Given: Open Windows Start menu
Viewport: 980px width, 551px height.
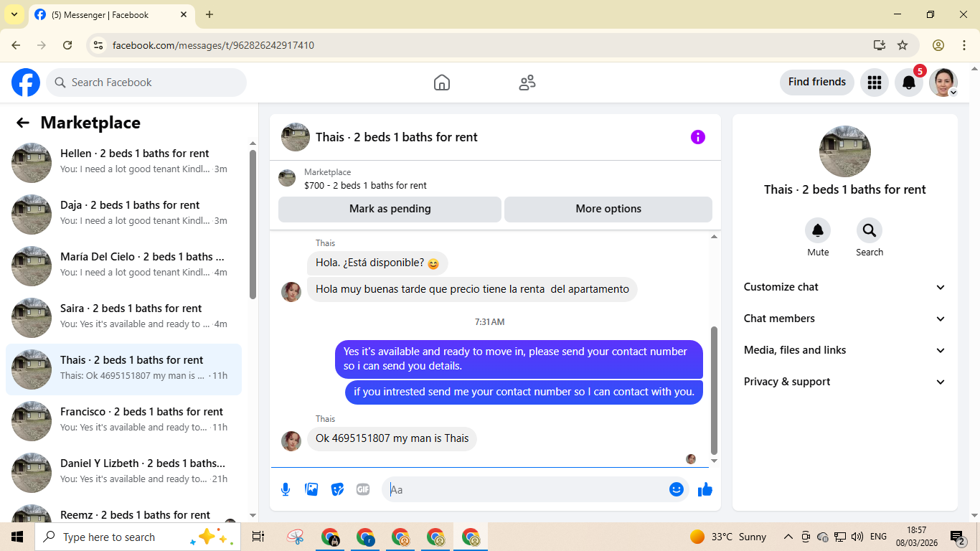Looking at the screenshot, I should [17, 537].
